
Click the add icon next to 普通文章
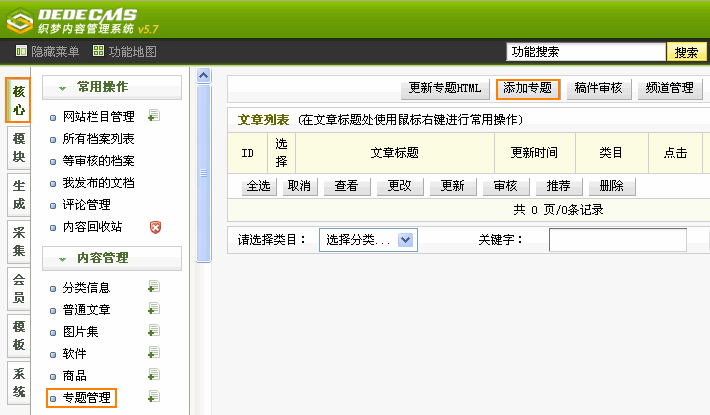[154, 309]
